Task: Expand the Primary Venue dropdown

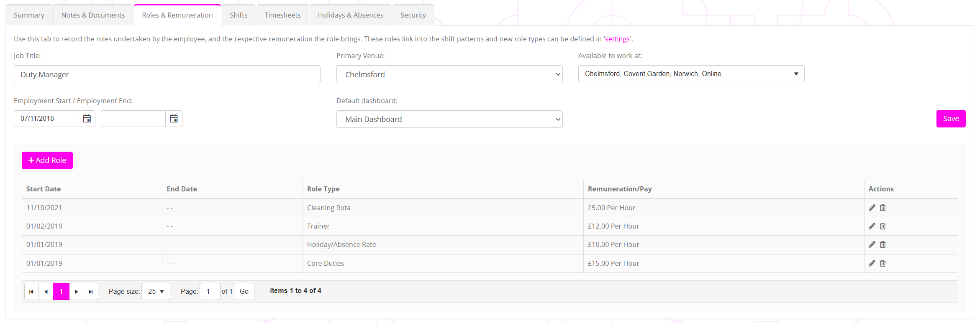Action: click(x=449, y=74)
